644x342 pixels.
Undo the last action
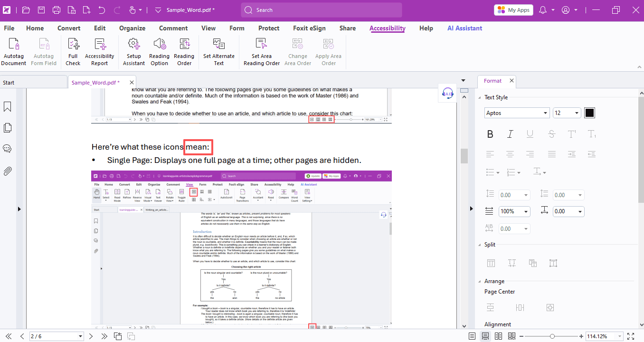click(102, 10)
